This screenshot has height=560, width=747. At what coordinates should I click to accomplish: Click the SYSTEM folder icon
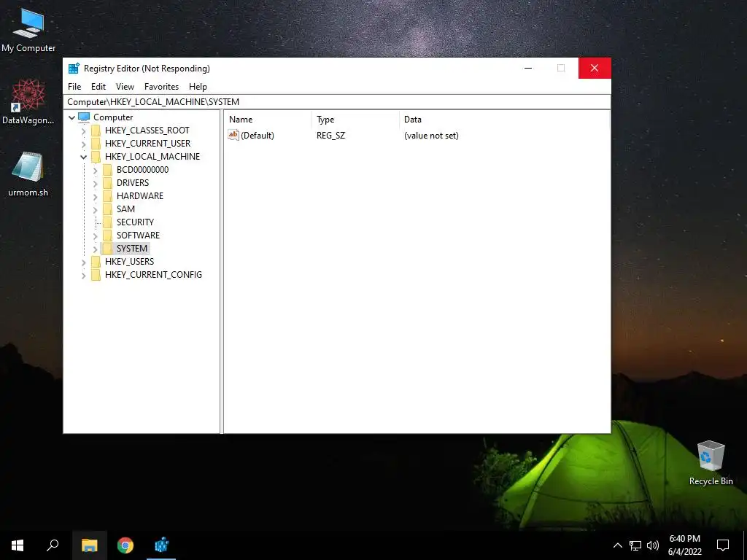click(x=108, y=248)
